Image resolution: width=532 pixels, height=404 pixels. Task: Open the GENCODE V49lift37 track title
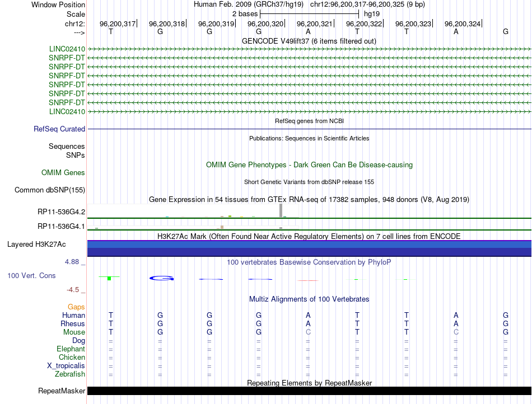(309, 41)
